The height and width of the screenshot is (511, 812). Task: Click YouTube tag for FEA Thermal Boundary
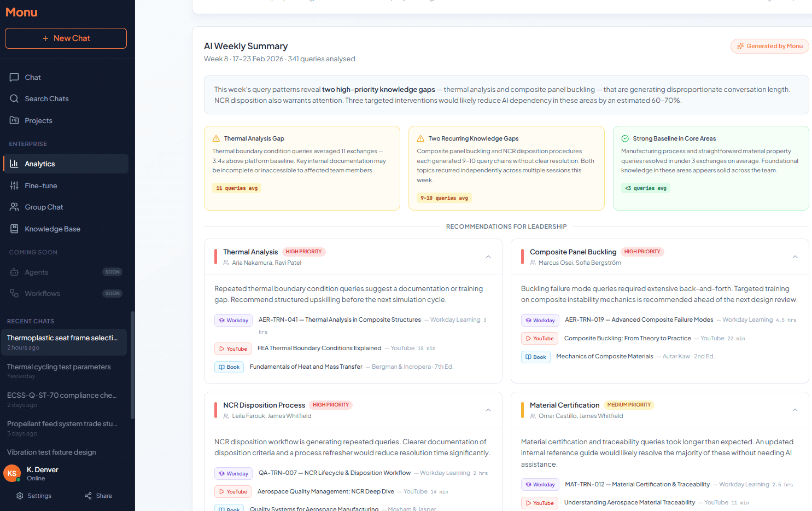click(233, 349)
